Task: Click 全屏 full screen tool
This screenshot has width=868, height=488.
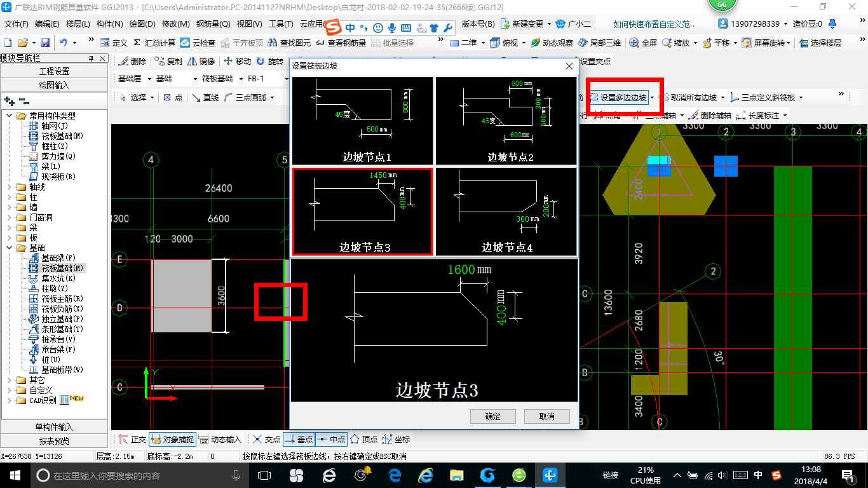Action: click(644, 43)
